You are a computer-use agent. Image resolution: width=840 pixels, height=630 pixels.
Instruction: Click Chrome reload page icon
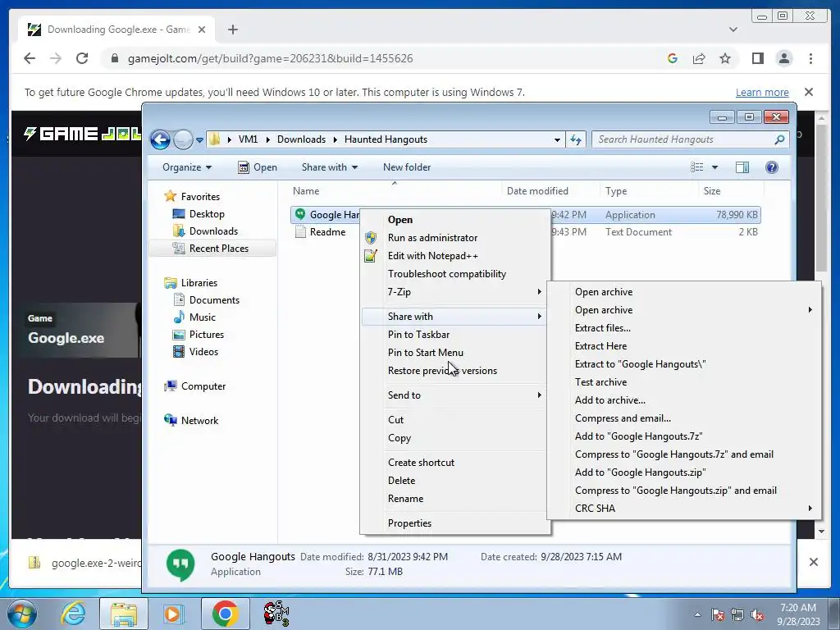(x=82, y=58)
